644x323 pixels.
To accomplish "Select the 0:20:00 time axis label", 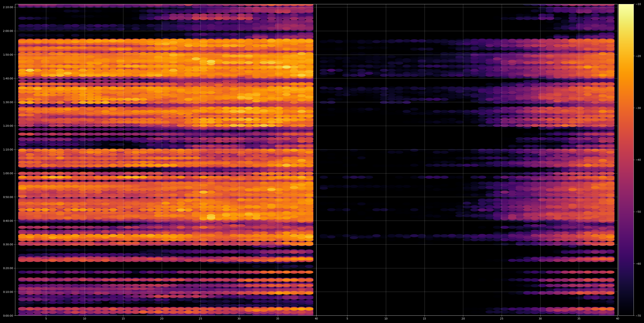I will coord(8,268).
